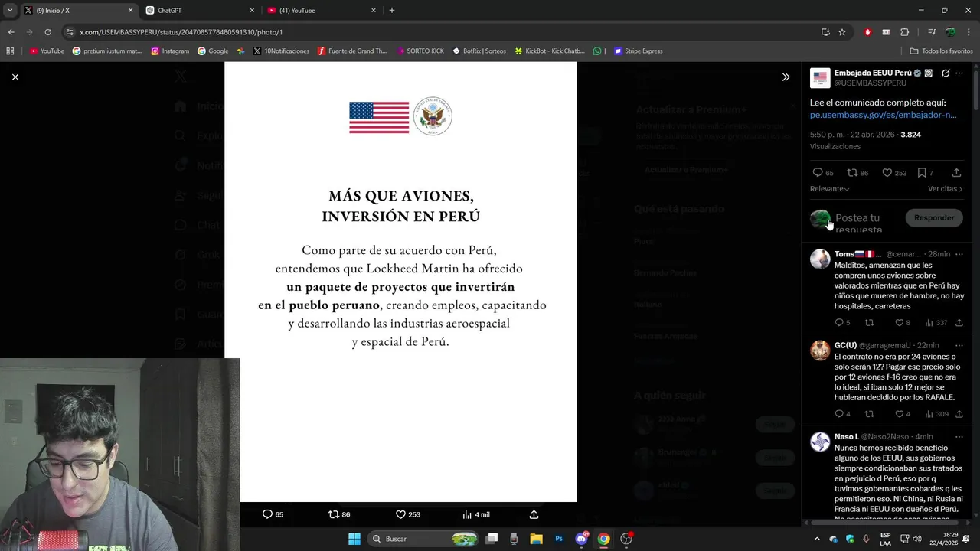Open the pe.usembassy.gov link
Image resolution: width=980 pixels, height=551 pixels.
click(883, 115)
